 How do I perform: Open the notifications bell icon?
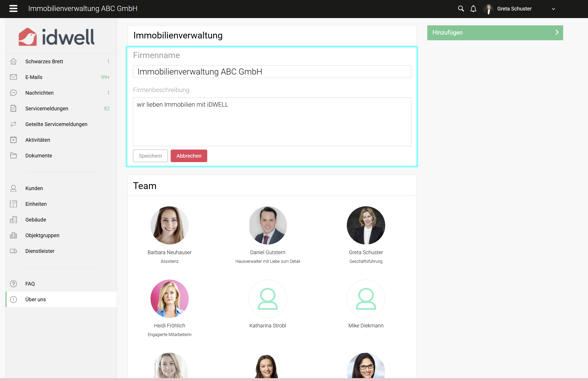(473, 9)
